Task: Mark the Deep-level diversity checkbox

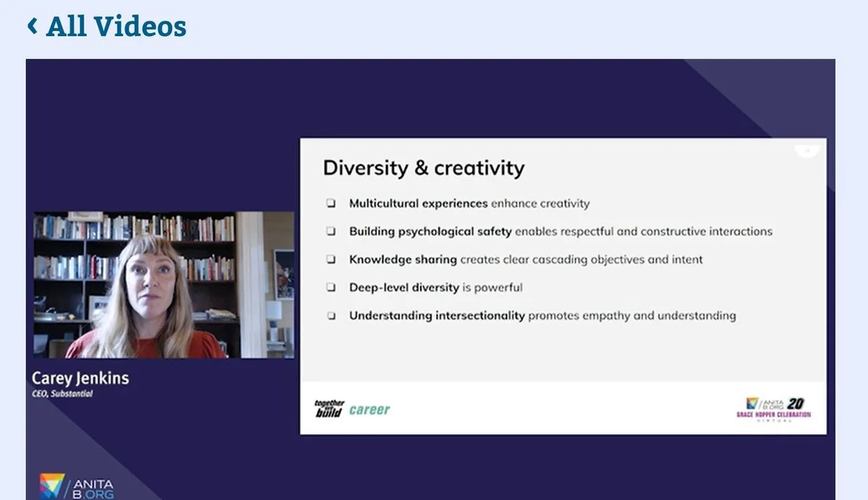Action: point(331,287)
